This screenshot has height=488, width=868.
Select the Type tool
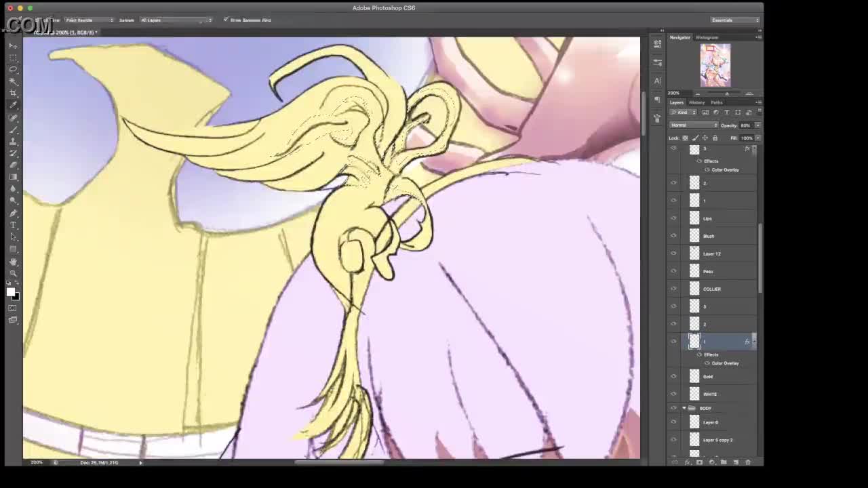(x=13, y=225)
